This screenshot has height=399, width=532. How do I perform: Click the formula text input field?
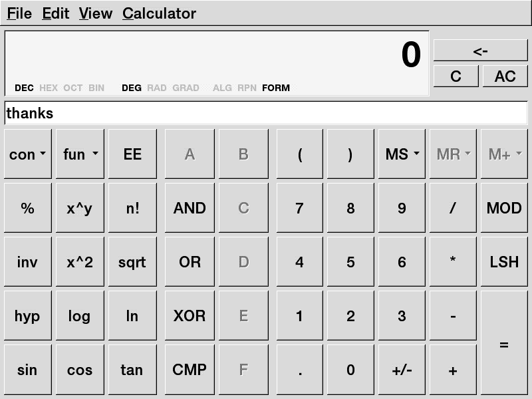[266, 113]
